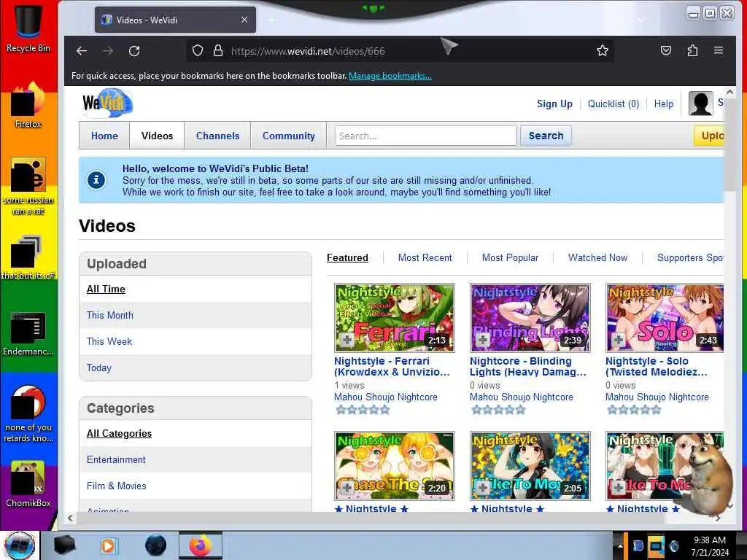This screenshot has height=560, width=747.
Task: Add Ferrari video to quicklist plus icon
Action: (x=347, y=340)
